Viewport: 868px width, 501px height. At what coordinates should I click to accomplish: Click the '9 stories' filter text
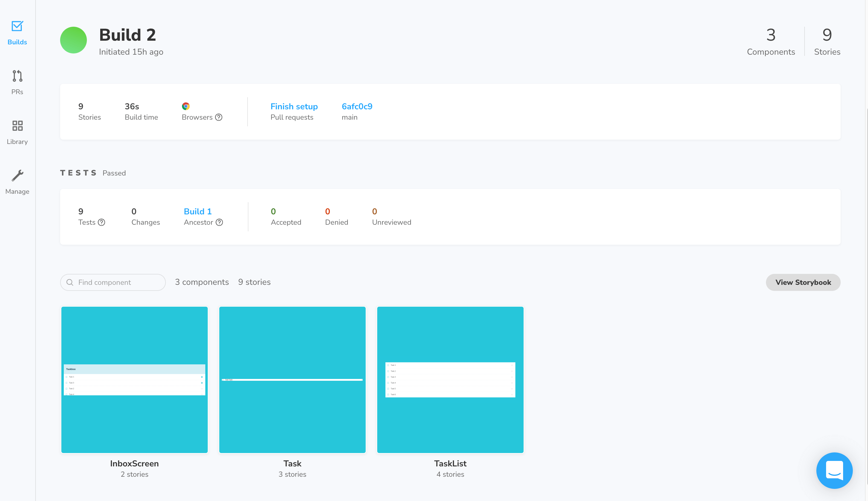[x=254, y=282]
